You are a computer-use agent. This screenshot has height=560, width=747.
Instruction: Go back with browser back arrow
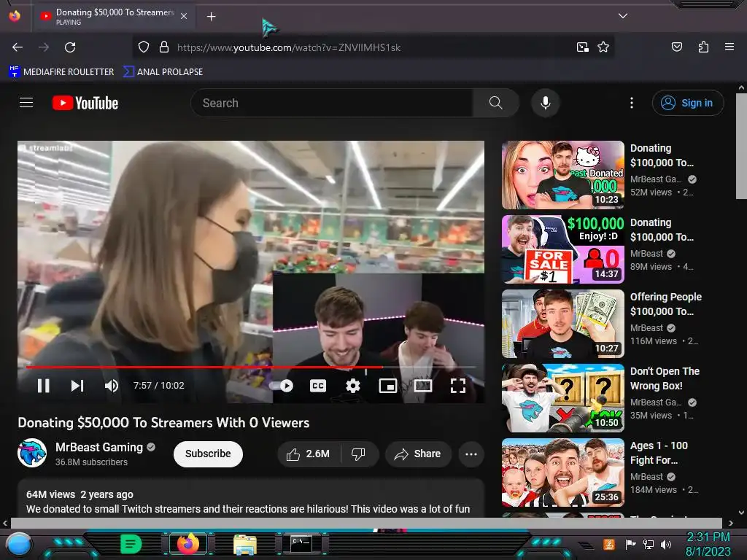[x=18, y=47]
